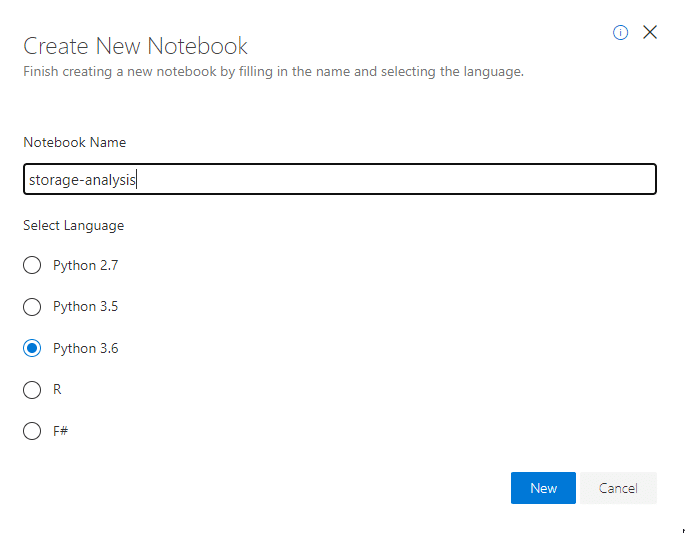Click the "Notebook Name" field label
Viewport: 685px width, 533px height.
pos(75,142)
